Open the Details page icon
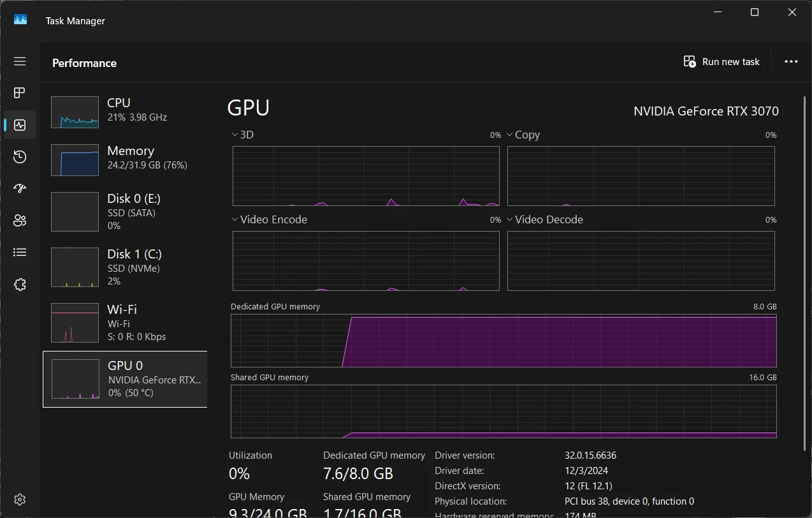Screen dimensions: 812x518 [x=20, y=253]
